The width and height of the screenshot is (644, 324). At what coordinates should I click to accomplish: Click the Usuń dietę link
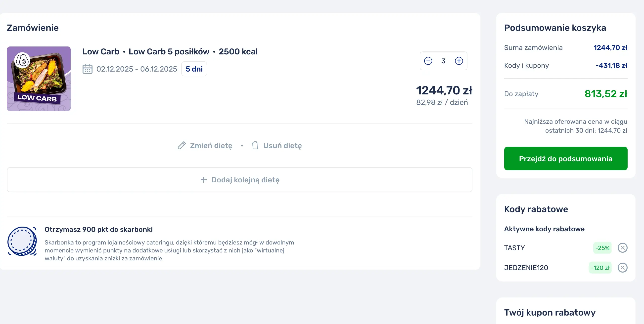[282, 145]
